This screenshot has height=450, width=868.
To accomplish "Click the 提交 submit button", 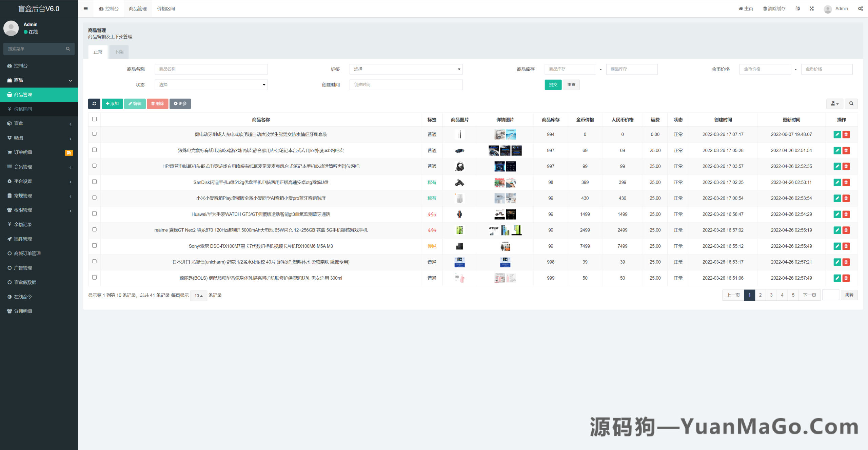I will (553, 85).
